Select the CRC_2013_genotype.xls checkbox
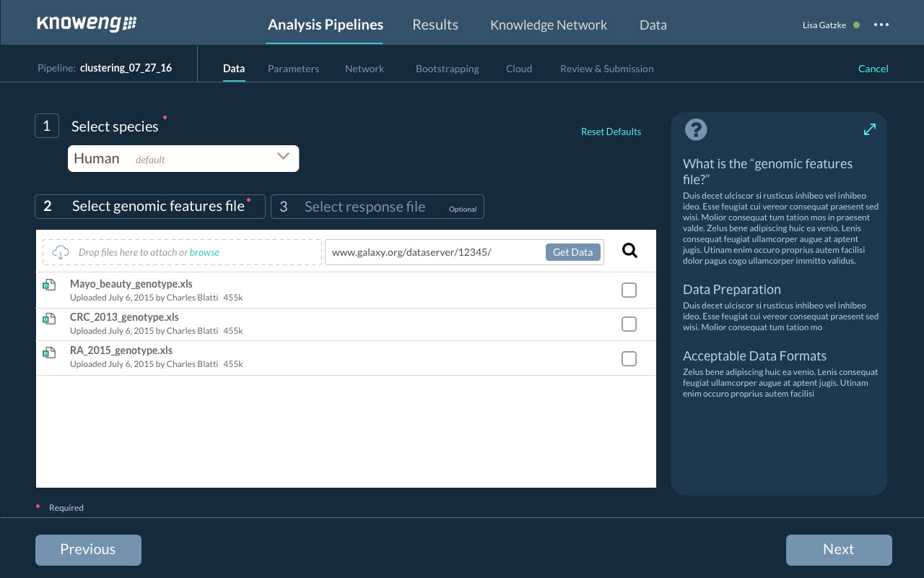The height and width of the screenshot is (578, 924). tap(629, 324)
